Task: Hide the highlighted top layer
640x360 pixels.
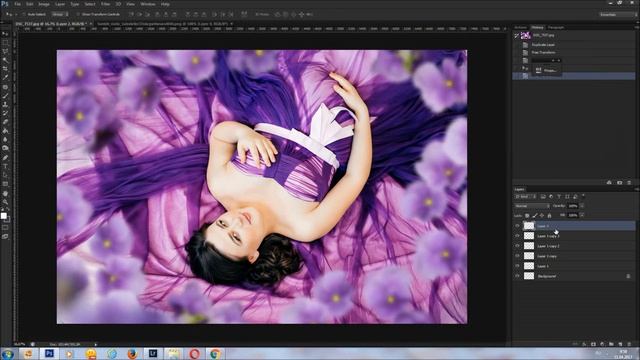Action: tap(517, 225)
